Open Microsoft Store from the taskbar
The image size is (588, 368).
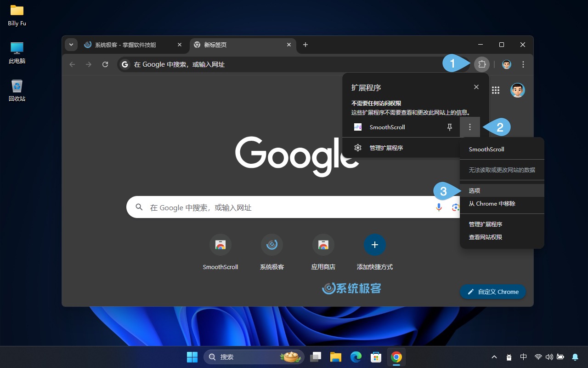coord(376,357)
